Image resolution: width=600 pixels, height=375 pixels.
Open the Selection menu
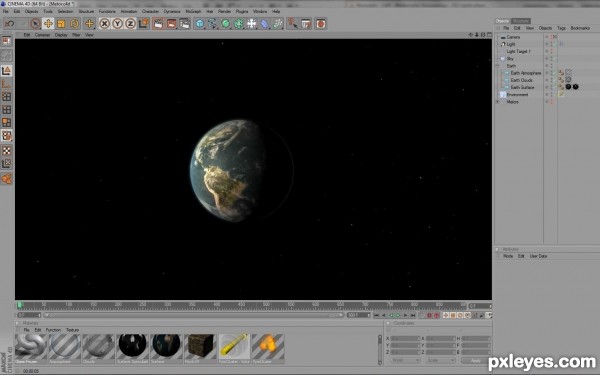click(x=65, y=11)
